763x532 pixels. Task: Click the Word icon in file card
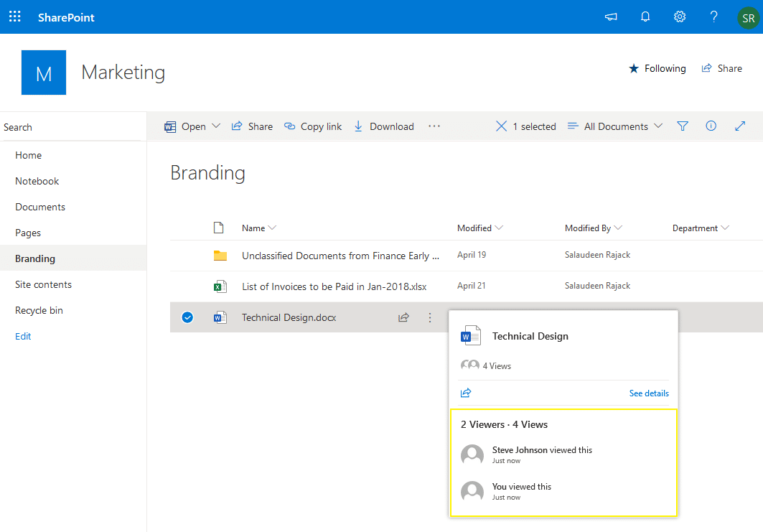pos(471,335)
